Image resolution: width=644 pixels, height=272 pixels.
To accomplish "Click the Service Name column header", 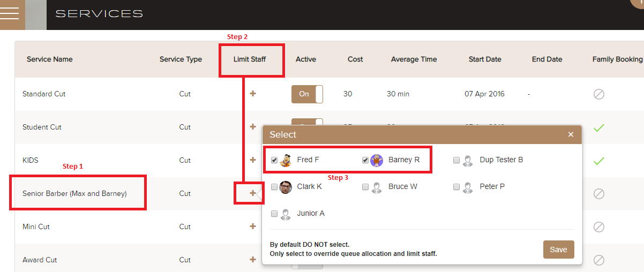I will tap(49, 59).
